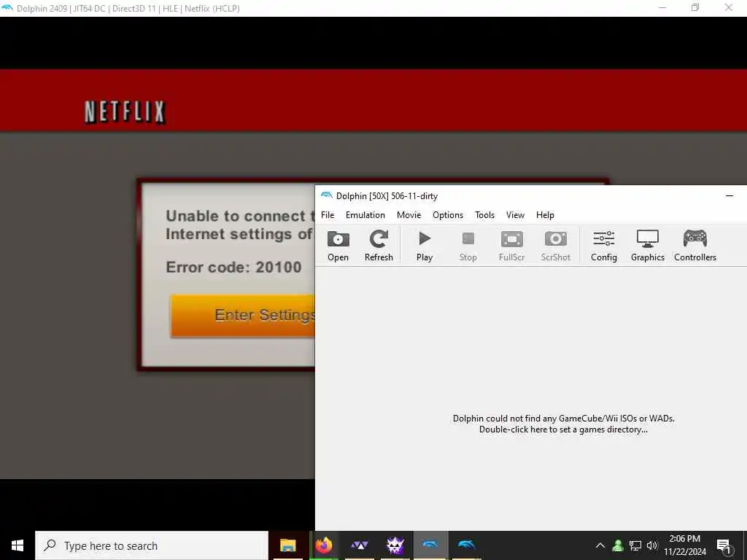The image size is (747, 560).
Task: Open the notification center icon
Action: tap(724, 546)
